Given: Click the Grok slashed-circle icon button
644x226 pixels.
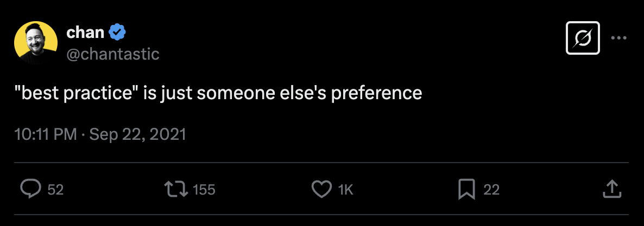Looking at the screenshot, I should pyautogui.click(x=583, y=38).
